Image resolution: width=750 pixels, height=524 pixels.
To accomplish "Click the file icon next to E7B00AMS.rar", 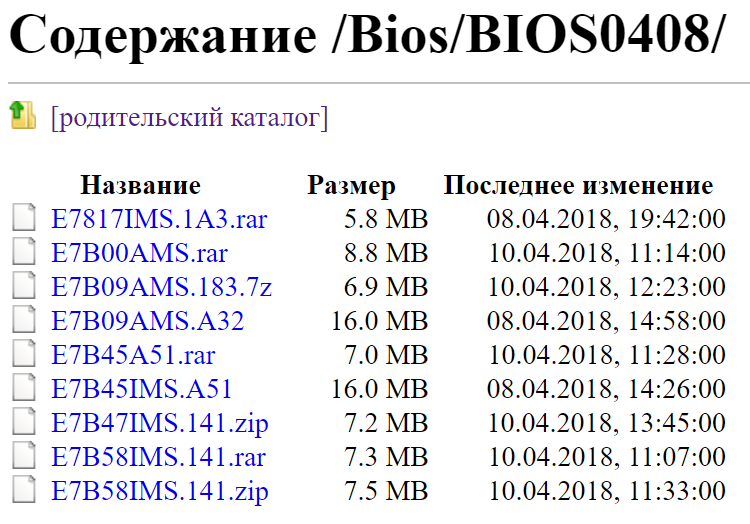I will [x=24, y=253].
